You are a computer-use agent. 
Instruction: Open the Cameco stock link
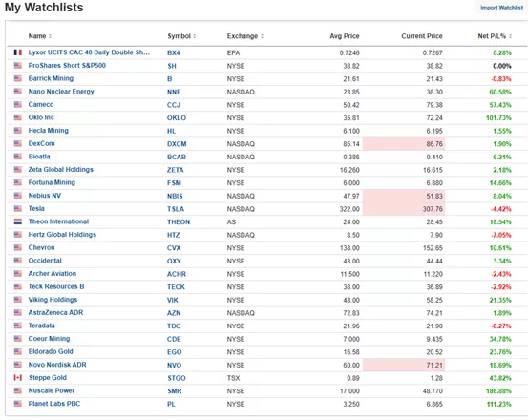(x=41, y=104)
